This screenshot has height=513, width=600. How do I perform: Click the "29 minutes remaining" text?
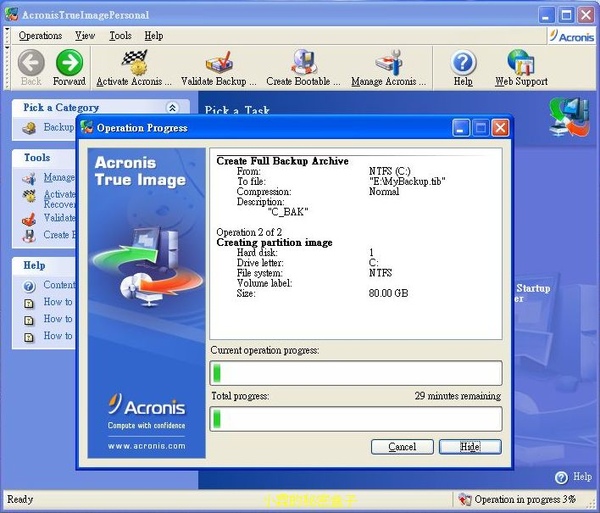pos(458,396)
